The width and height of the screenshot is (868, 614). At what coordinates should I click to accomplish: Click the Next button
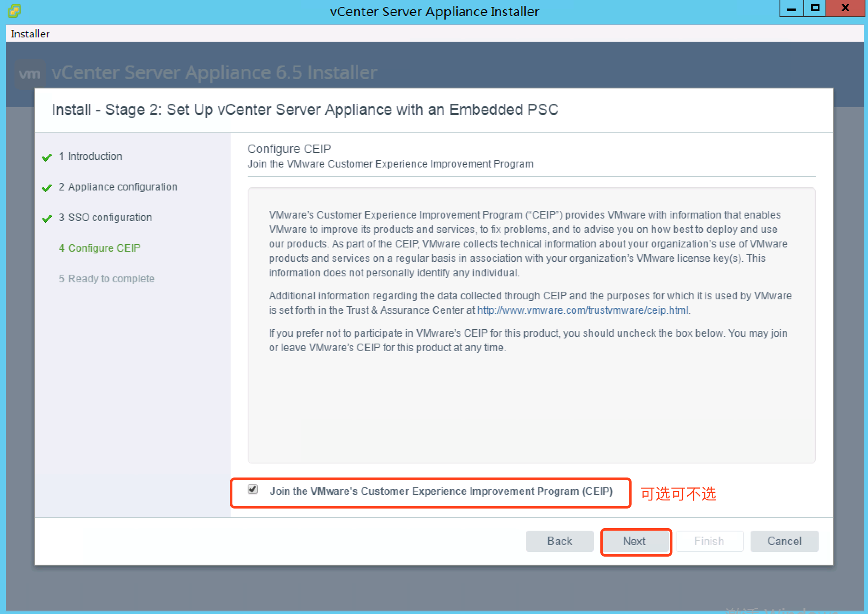pos(634,541)
